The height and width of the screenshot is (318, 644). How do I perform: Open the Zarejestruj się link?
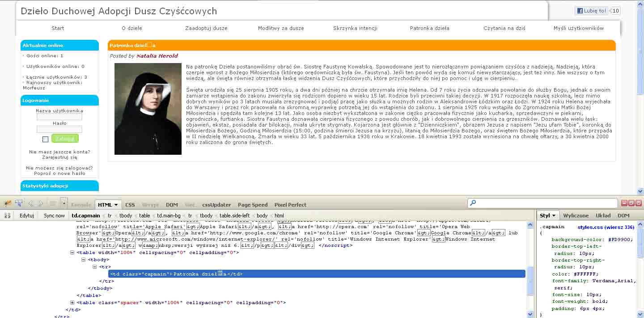coord(59,157)
